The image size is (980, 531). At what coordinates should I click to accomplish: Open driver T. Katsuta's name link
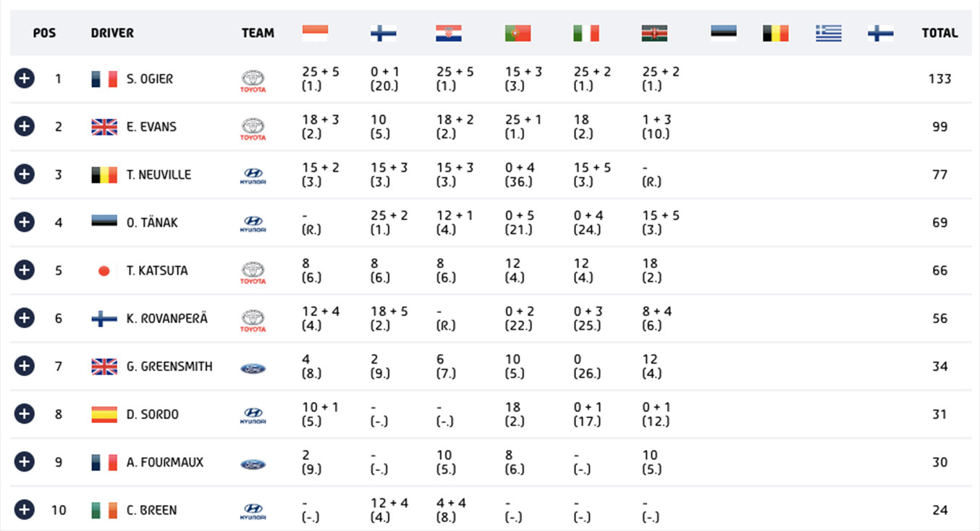(157, 270)
